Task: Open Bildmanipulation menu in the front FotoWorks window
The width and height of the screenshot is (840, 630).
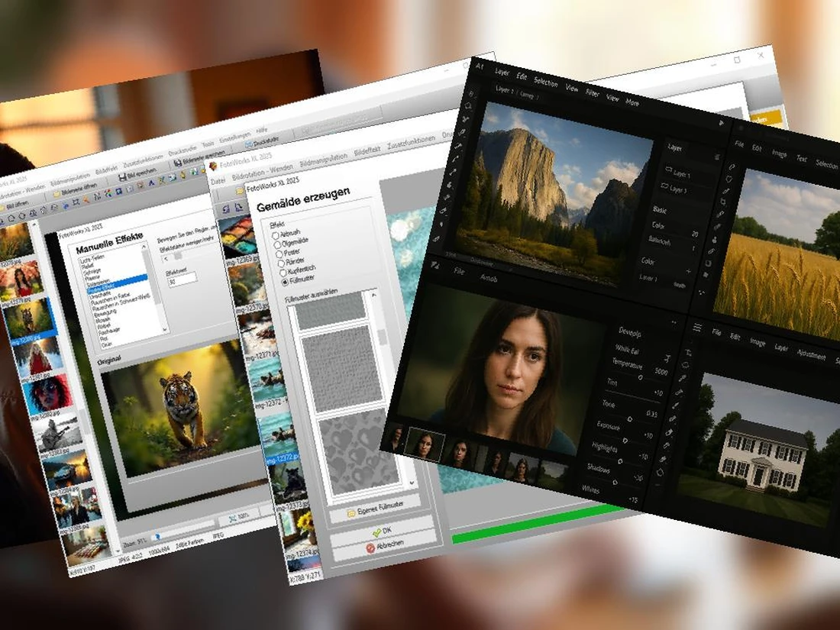Action: (323, 159)
